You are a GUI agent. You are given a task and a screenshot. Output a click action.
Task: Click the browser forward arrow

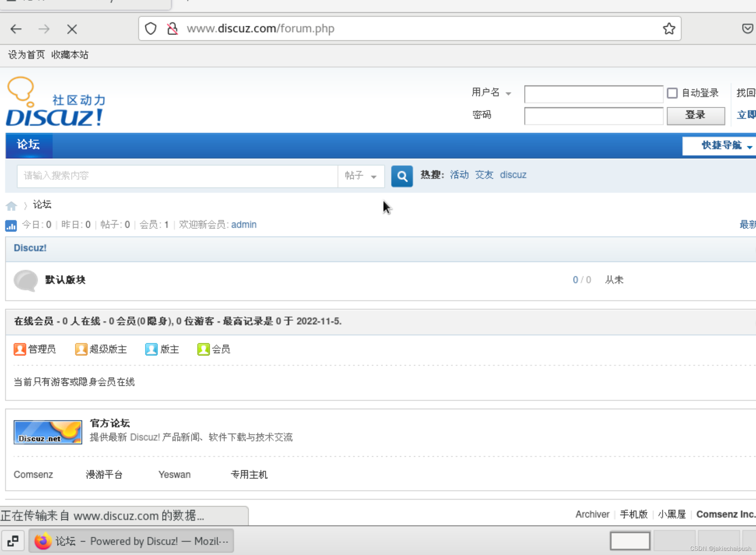coord(44,29)
